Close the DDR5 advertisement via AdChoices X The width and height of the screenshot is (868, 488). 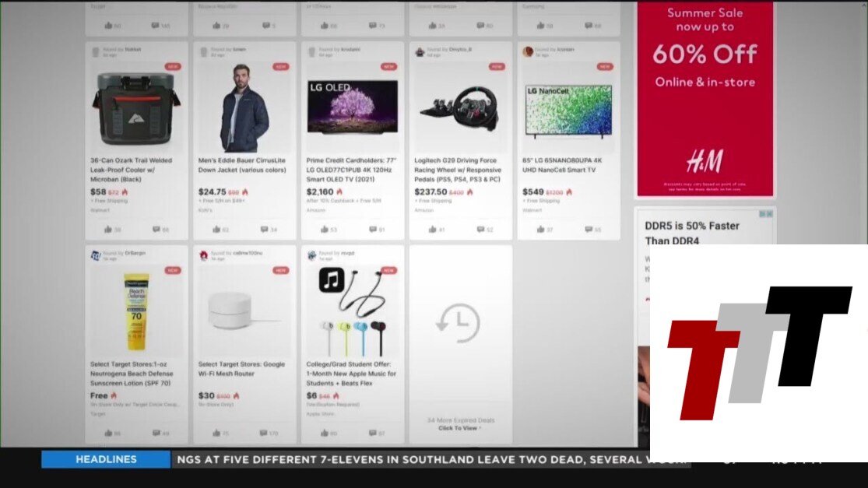pos(769,214)
